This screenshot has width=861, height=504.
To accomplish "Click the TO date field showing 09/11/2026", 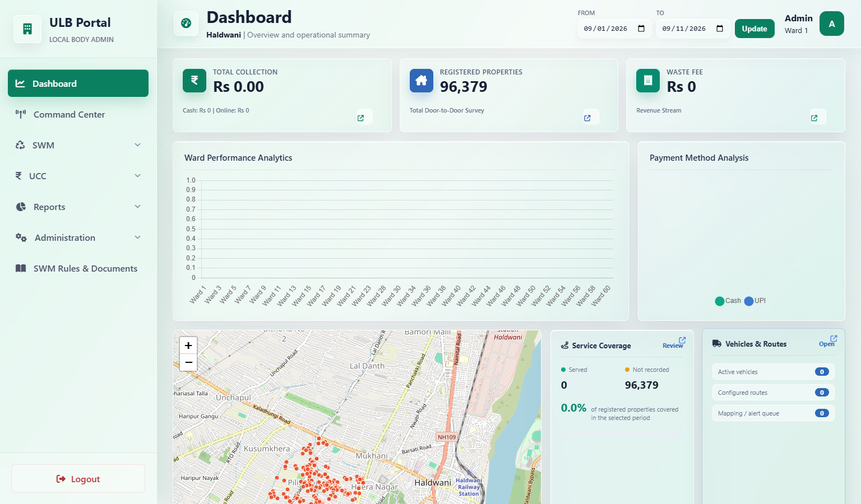I will (693, 29).
